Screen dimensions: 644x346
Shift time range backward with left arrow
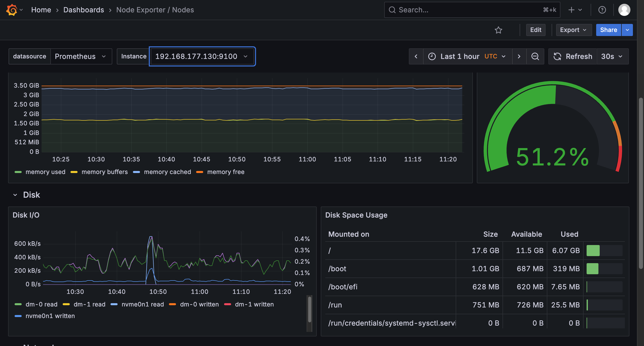click(x=416, y=56)
